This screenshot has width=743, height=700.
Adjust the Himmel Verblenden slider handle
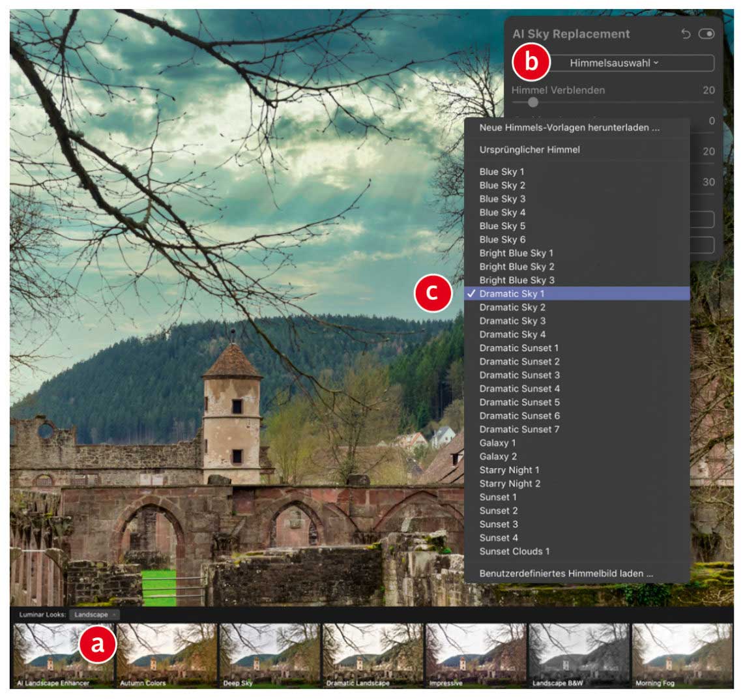(533, 102)
